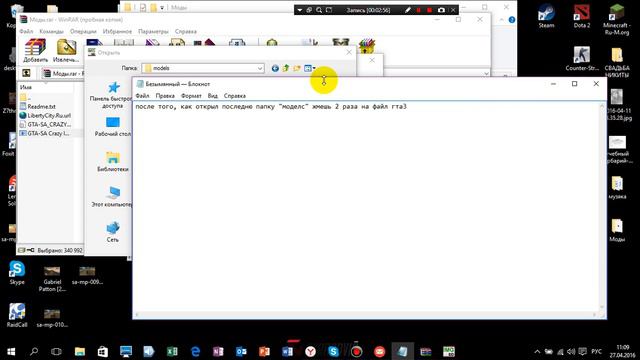The width and height of the screenshot is (640, 360).
Task: Open the view menu icon in Открыть dialog
Action: point(309,68)
